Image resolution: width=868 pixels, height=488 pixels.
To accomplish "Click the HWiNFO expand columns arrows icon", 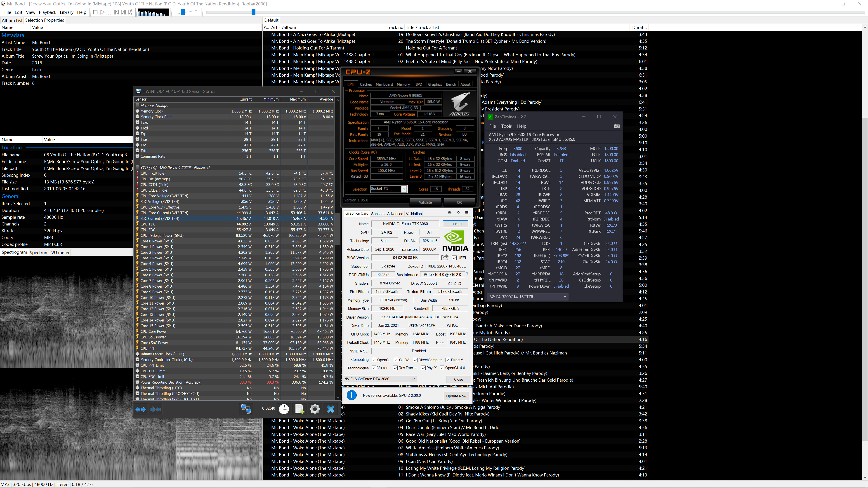I will coord(141,410).
